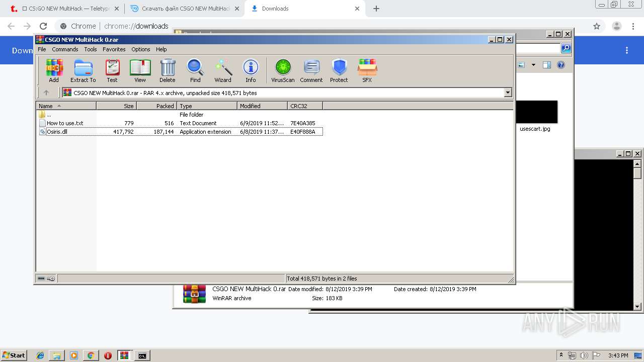Select the Osiris.dll file row
This screenshot has height=362, width=644.
180,132
